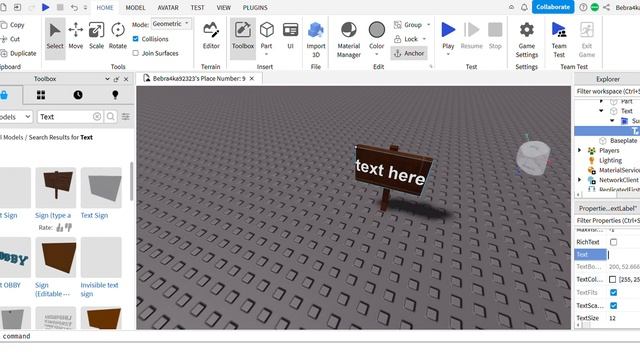Click the TextColor3 color swatch
Viewport: 640px width, 360px height.
[x=612, y=280]
